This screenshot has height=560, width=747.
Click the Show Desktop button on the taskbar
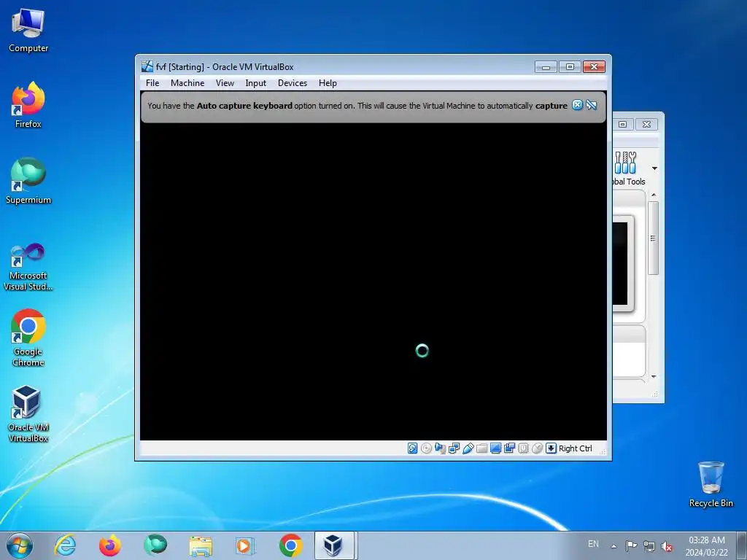point(742,545)
